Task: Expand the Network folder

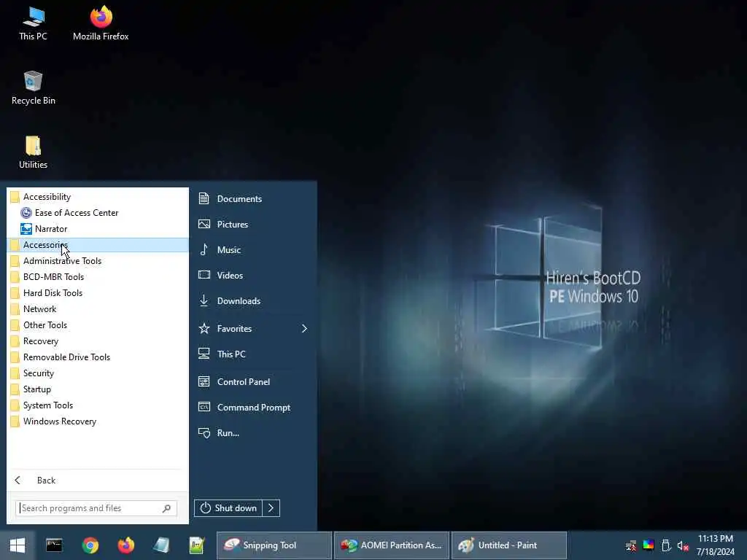Action: click(98, 309)
